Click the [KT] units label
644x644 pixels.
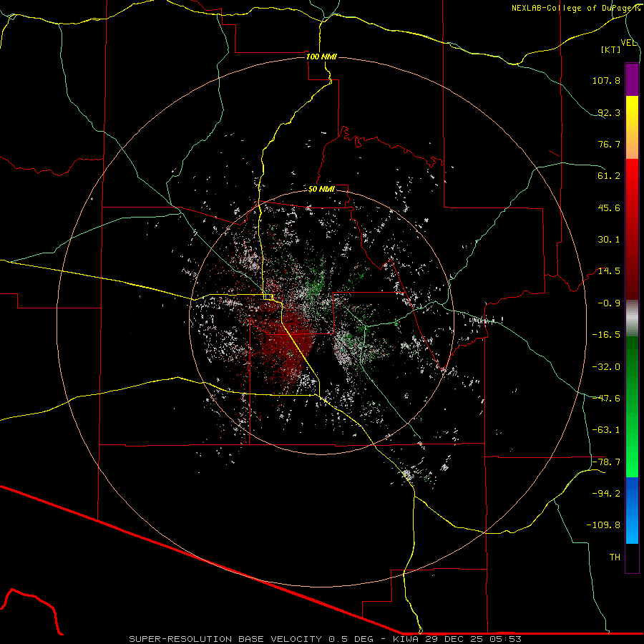pos(611,49)
